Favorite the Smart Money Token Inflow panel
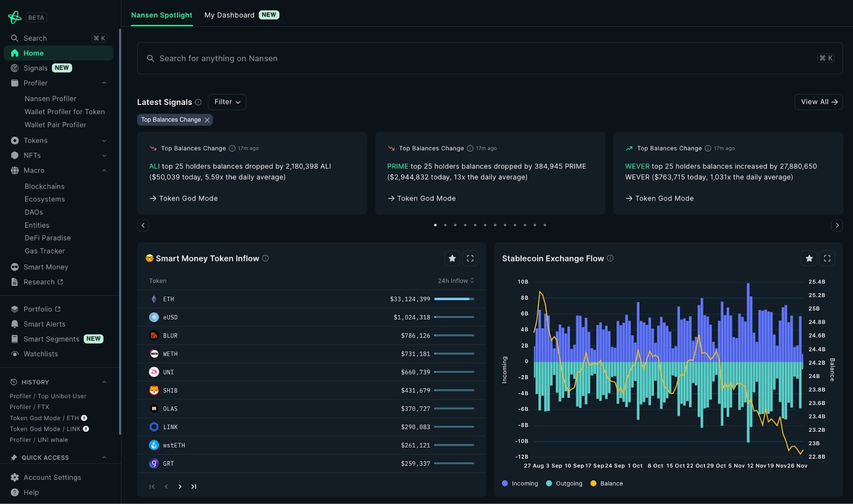The height and width of the screenshot is (504, 853). pos(452,258)
